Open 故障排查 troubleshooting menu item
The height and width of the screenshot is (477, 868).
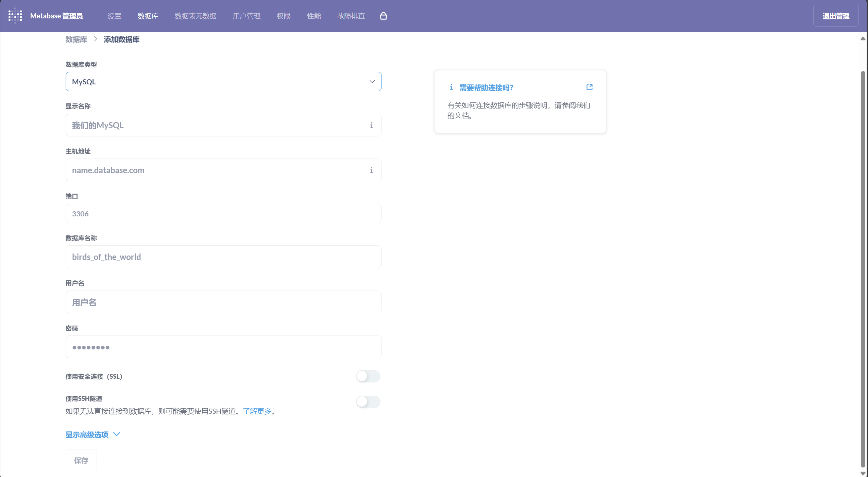351,16
